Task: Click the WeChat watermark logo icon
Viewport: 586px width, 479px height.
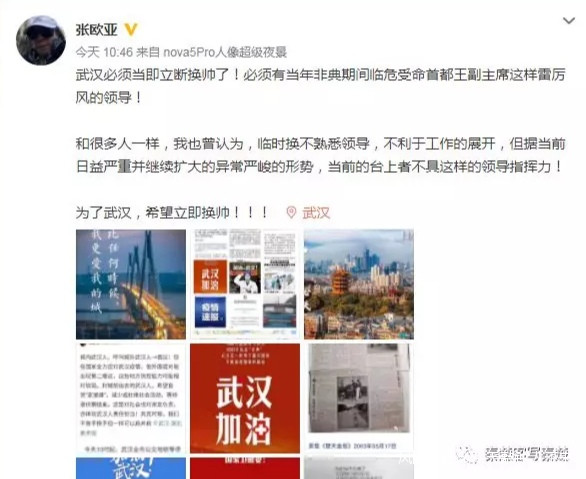Action: [x=467, y=454]
